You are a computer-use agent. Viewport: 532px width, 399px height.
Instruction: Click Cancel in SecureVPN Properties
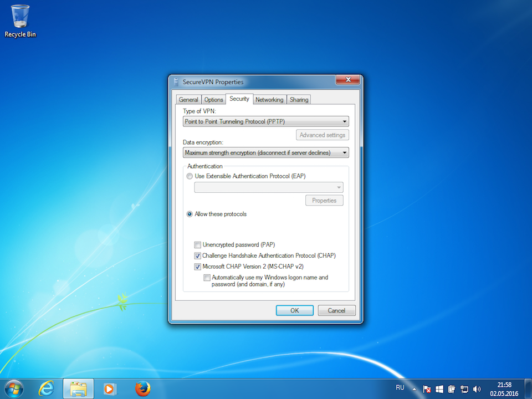pyautogui.click(x=336, y=310)
